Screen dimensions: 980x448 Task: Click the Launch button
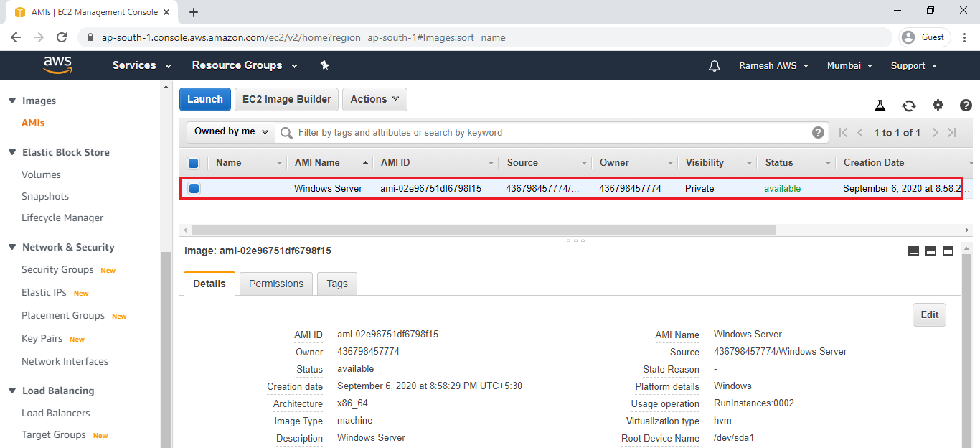(x=205, y=99)
